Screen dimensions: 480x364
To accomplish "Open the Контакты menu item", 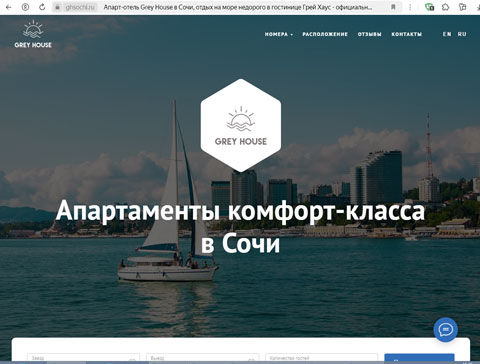I will (407, 34).
